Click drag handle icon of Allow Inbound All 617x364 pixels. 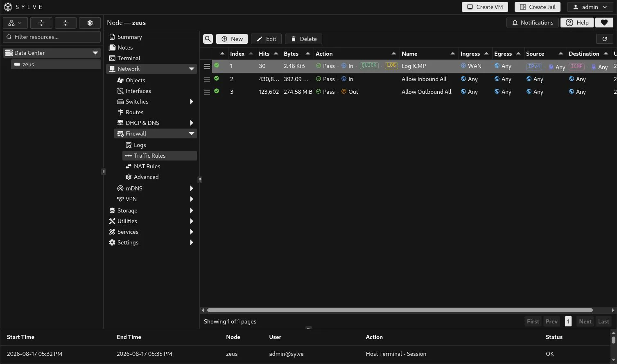(207, 79)
